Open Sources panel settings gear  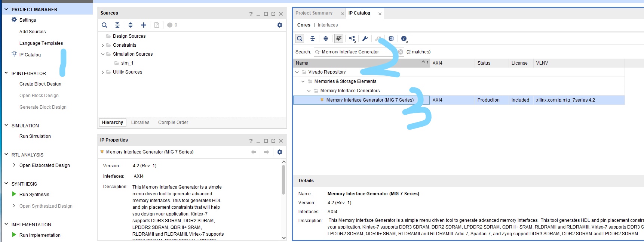coord(280,25)
